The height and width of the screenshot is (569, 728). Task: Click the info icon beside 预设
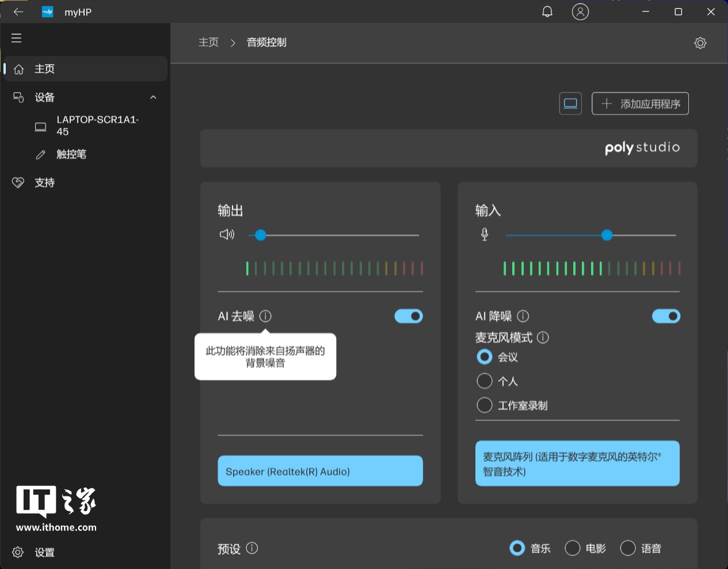252,548
